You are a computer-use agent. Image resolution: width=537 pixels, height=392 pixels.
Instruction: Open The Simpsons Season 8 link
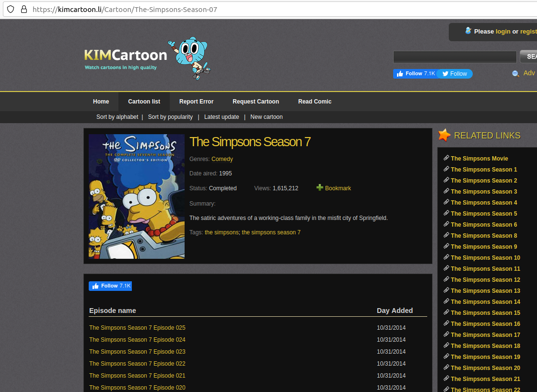tap(484, 236)
